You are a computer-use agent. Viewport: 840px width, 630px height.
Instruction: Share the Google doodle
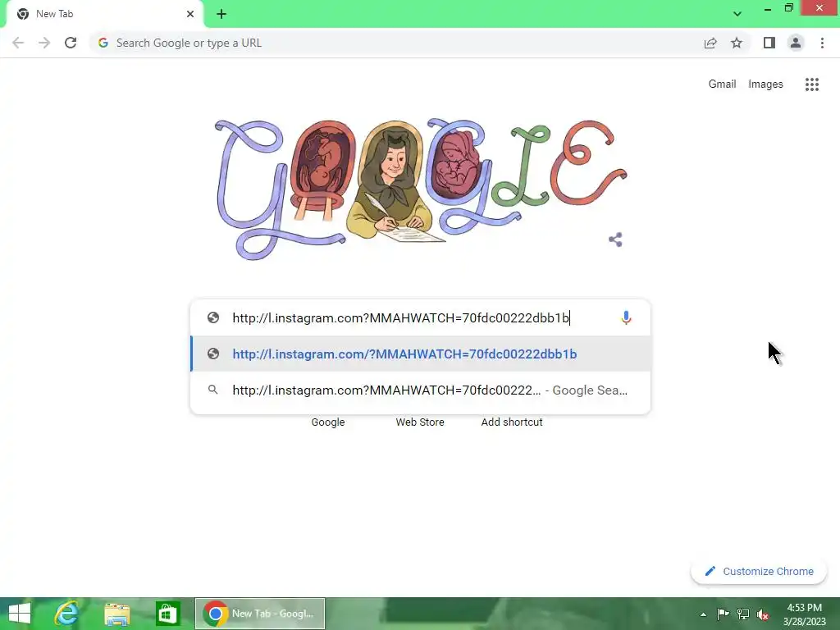pyautogui.click(x=615, y=240)
